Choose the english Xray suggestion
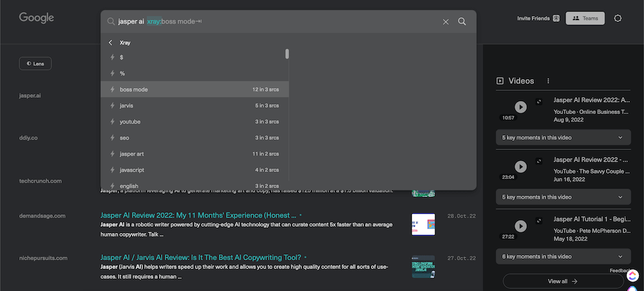644x291 pixels. coord(194,185)
